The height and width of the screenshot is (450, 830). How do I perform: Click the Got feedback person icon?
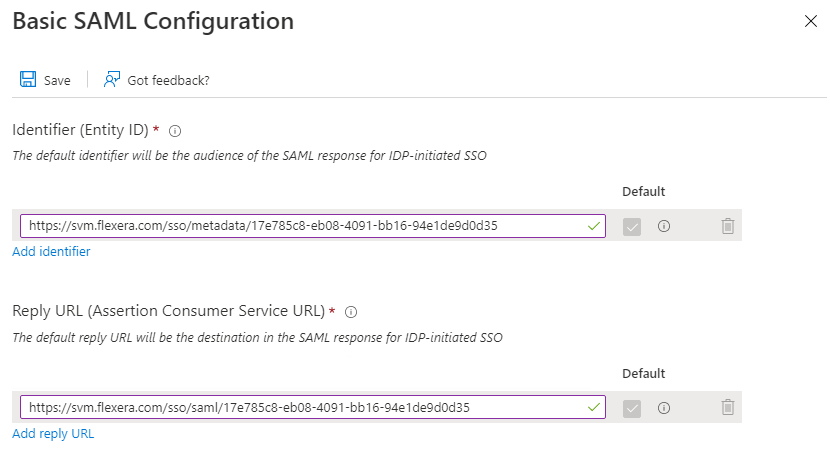112,80
